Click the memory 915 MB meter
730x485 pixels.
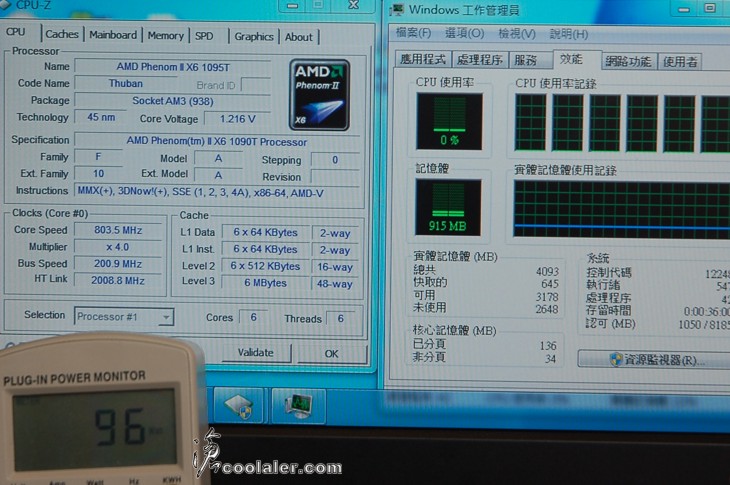(448, 207)
